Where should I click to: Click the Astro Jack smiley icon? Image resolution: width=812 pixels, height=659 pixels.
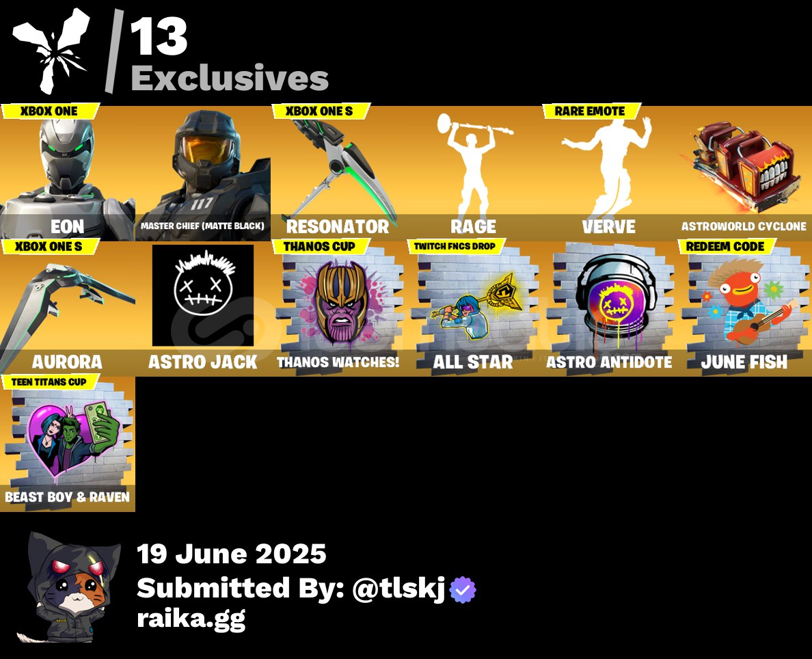click(203, 295)
